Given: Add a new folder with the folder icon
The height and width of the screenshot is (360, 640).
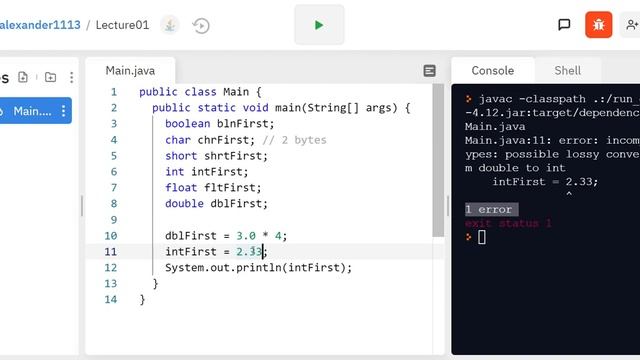Looking at the screenshot, I should 51,77.
